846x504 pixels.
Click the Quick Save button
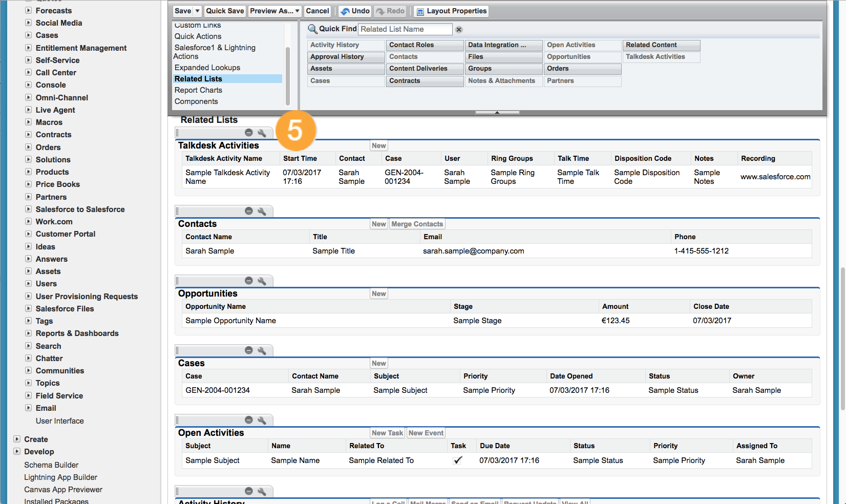tap(225, 11)
